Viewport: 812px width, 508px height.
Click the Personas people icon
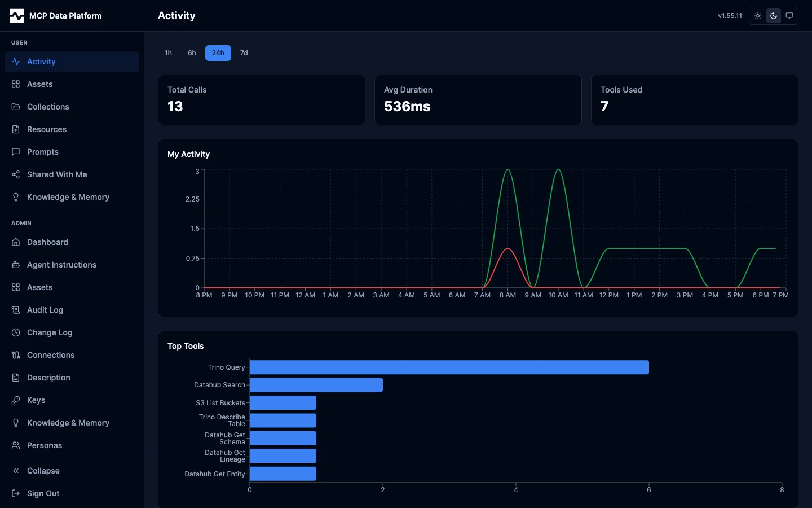(x=16, y=445)
